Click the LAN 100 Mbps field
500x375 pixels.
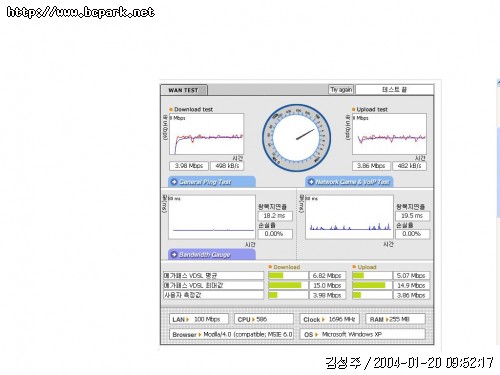click(199, 319)
